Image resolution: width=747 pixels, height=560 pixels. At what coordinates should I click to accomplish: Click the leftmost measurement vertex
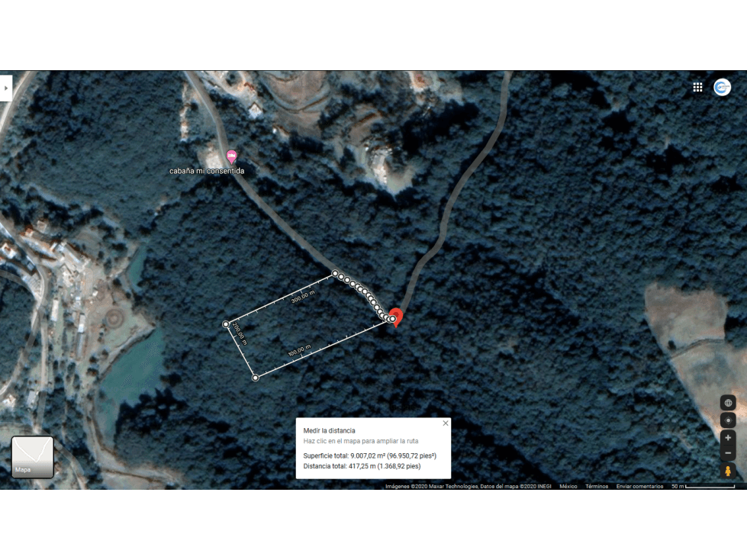point(226,324)
